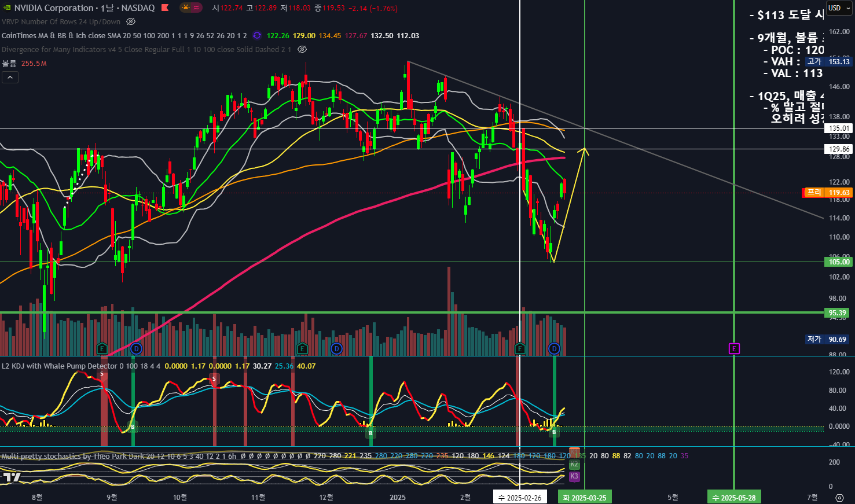This screenshot has width=855, height=504.
Task: Click the purple refresh icon on CoinTimes indicator
Action: 257,35
